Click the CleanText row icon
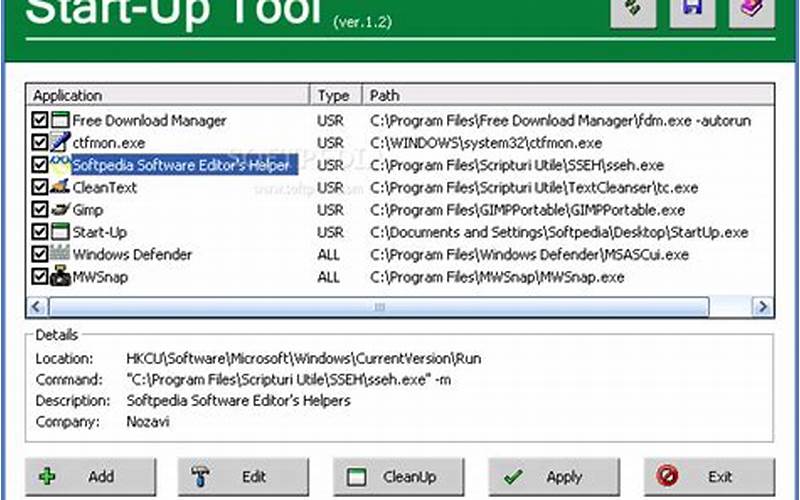This screenshot has width=800, height=500. tap(60, 187)
